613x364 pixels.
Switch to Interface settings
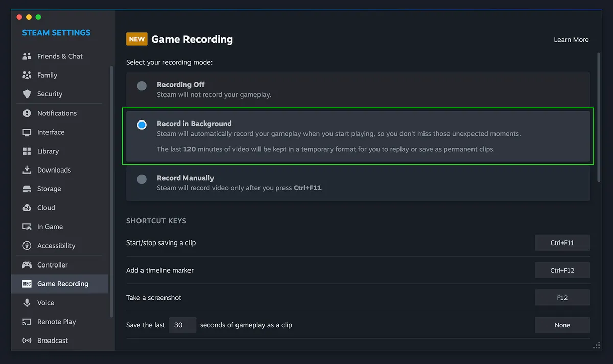pos(59,132)
